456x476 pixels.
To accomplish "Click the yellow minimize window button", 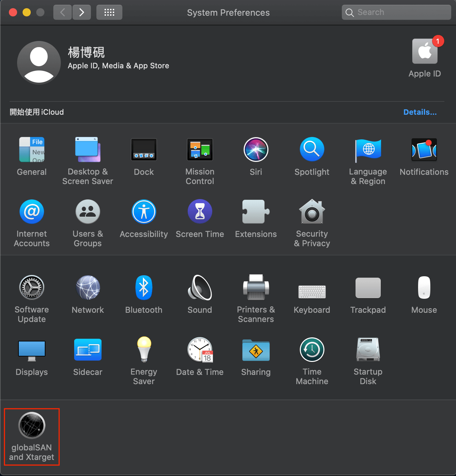I will (x=27, y=12).
